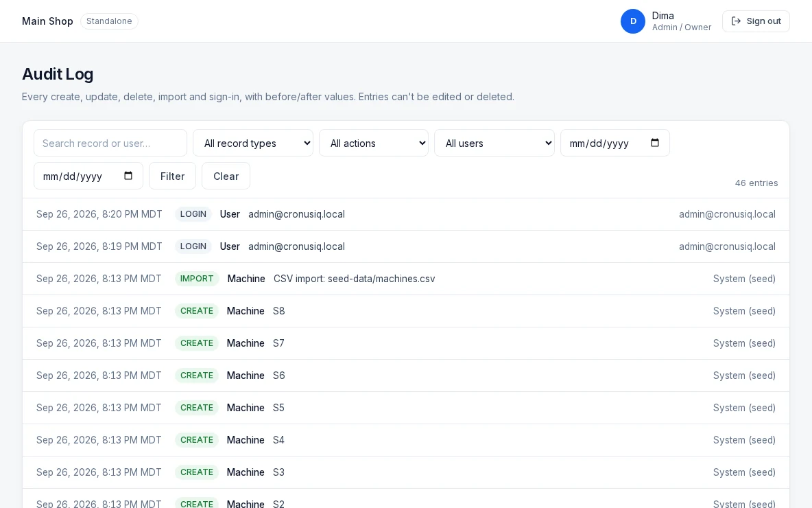Click System (seed) in the Machine S4 row

click(x=744, y=440)
